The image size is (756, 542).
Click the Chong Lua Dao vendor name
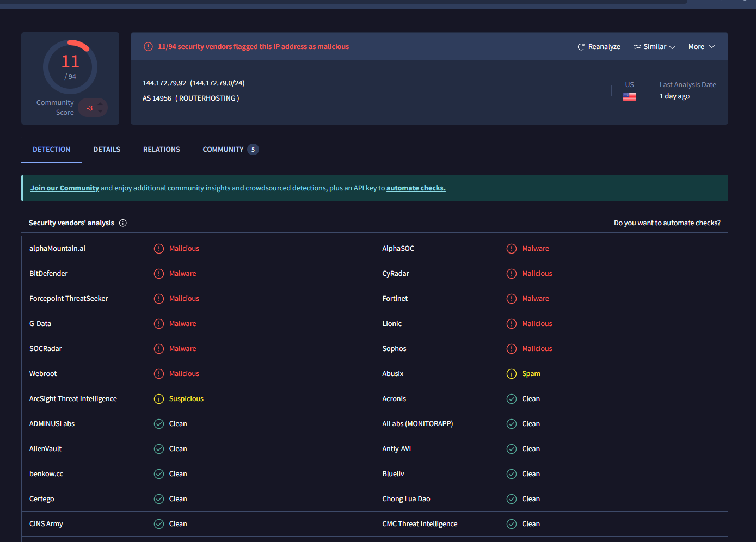[x=406, y=499]
